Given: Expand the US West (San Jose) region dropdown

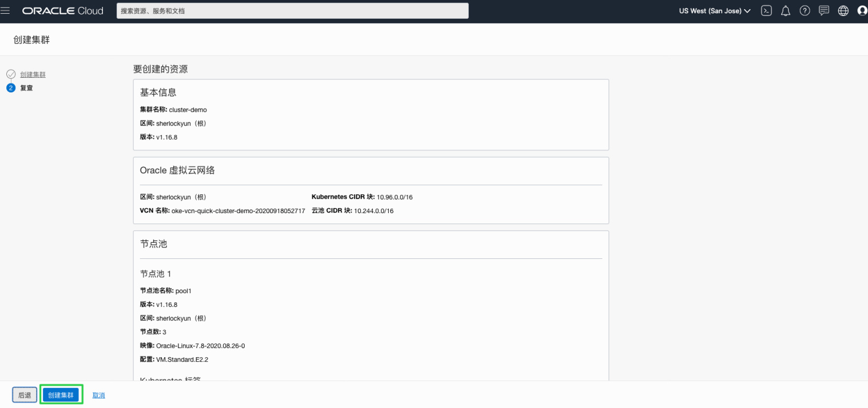Looking at the screenshot, I should pos(715,11).
